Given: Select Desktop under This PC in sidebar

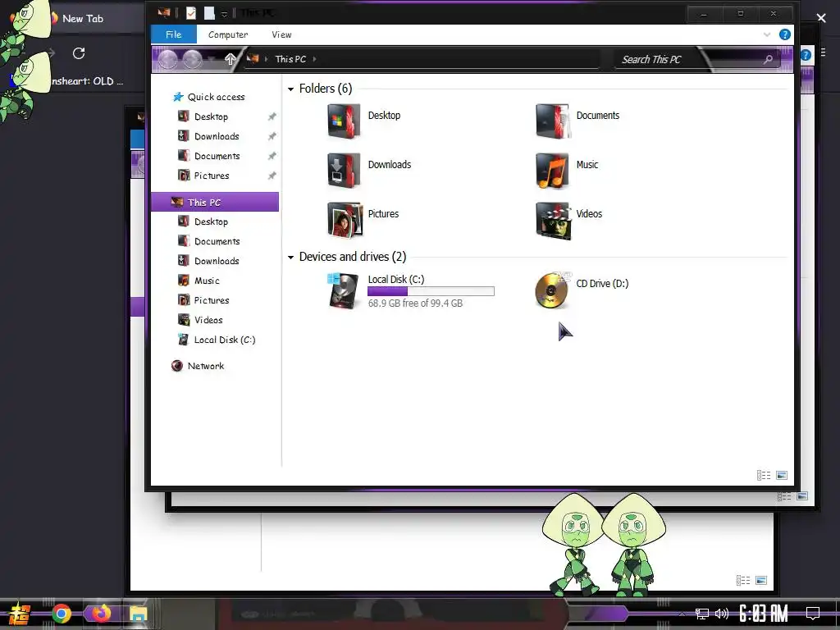Looking at the screenshot, I should click(211, 221).
